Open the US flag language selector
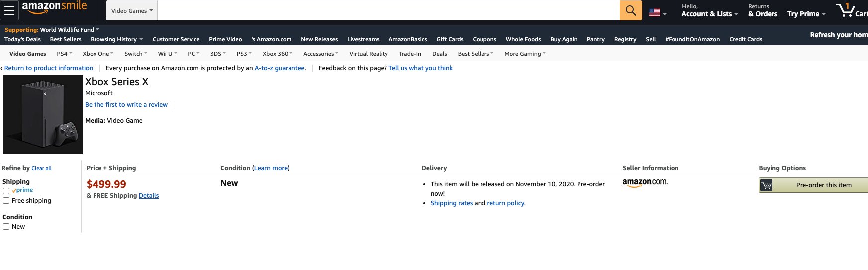 658,13
